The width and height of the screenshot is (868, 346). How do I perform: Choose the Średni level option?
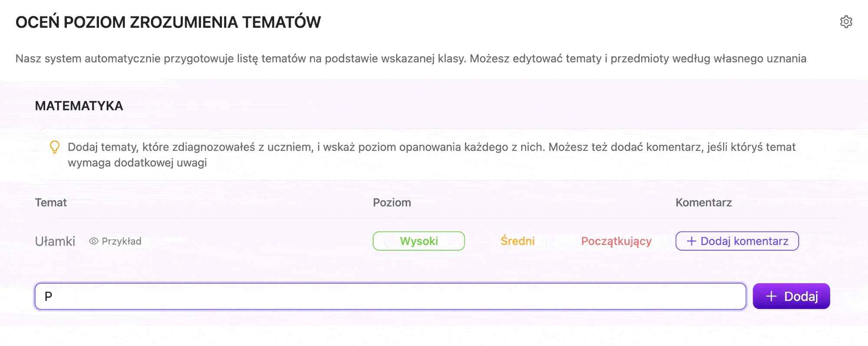(x=517, y=241)
